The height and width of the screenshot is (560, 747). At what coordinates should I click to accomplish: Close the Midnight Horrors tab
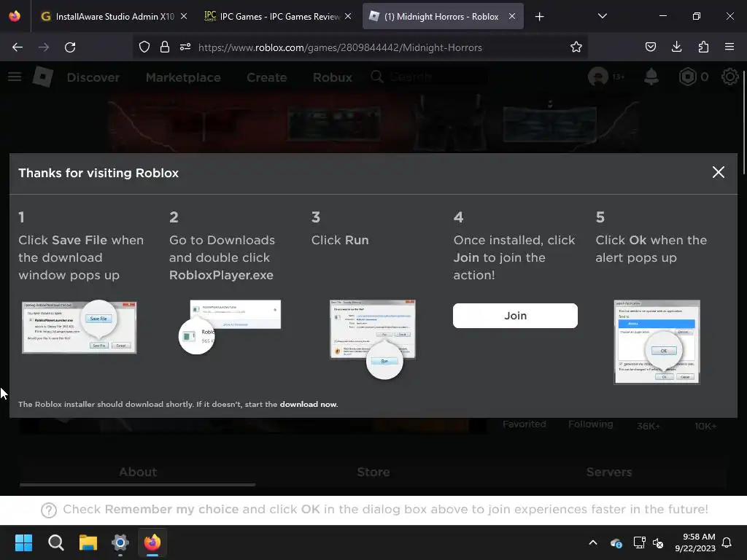pyautogui.click(x=511, y=17)
